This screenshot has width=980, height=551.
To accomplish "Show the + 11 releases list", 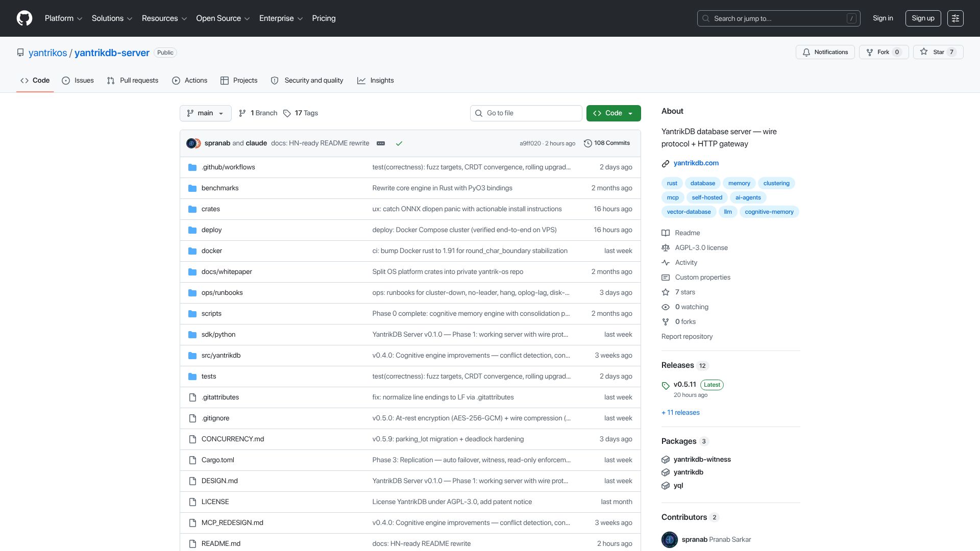I will point(680,413).
